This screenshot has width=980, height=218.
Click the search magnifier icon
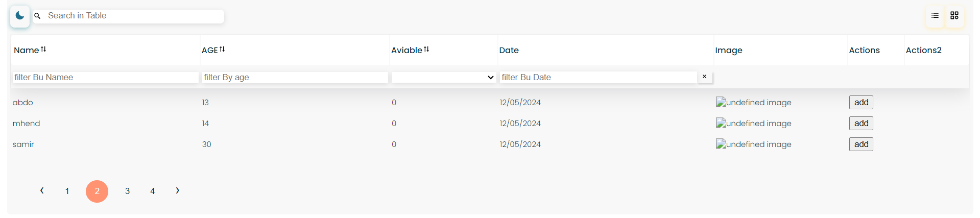[x=37, y=16]
